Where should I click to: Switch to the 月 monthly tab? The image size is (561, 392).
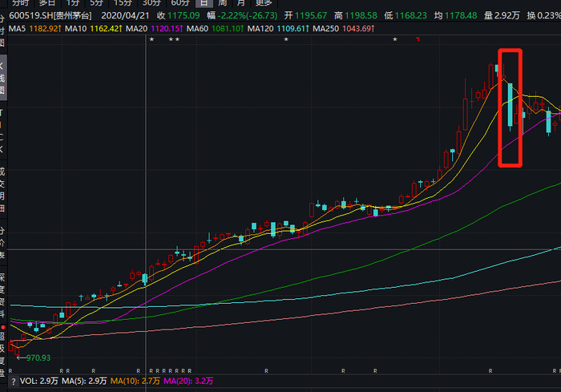point(241,3)
